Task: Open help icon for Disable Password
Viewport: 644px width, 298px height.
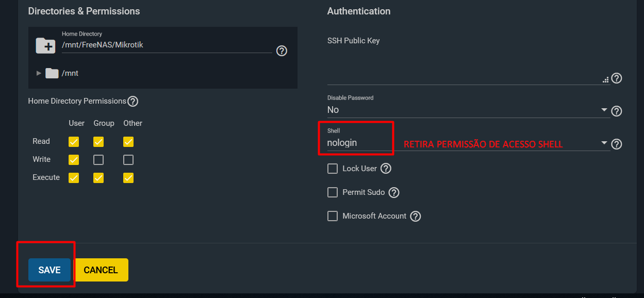Action: point(616,111)
